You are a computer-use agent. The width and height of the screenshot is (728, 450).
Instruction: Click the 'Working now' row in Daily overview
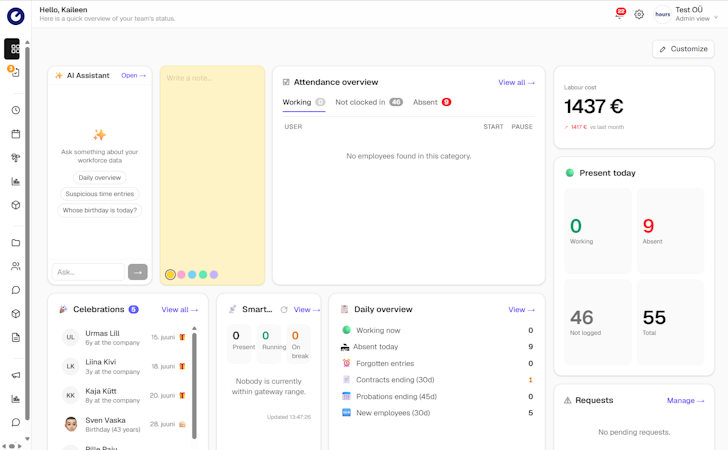click(437, 330)
